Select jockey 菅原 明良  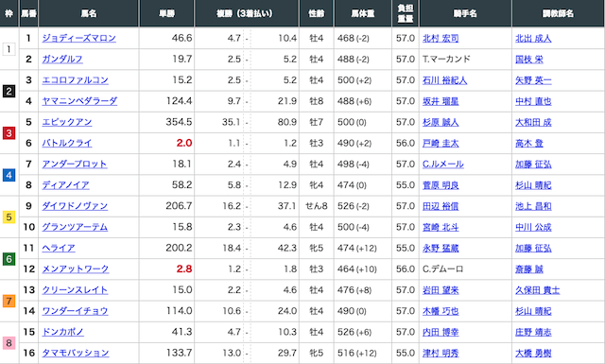[x=441, y=185]
